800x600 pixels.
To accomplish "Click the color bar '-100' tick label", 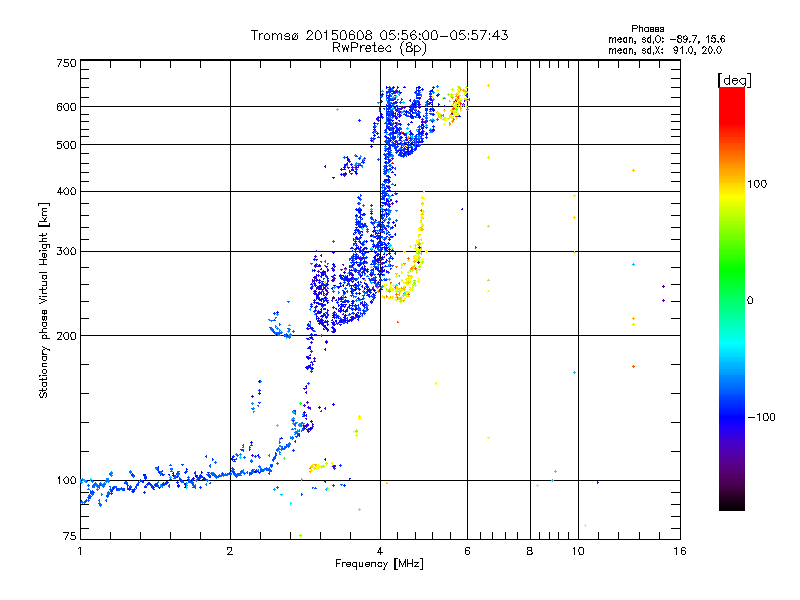I will pyautogui.click(x=762, y=417).
